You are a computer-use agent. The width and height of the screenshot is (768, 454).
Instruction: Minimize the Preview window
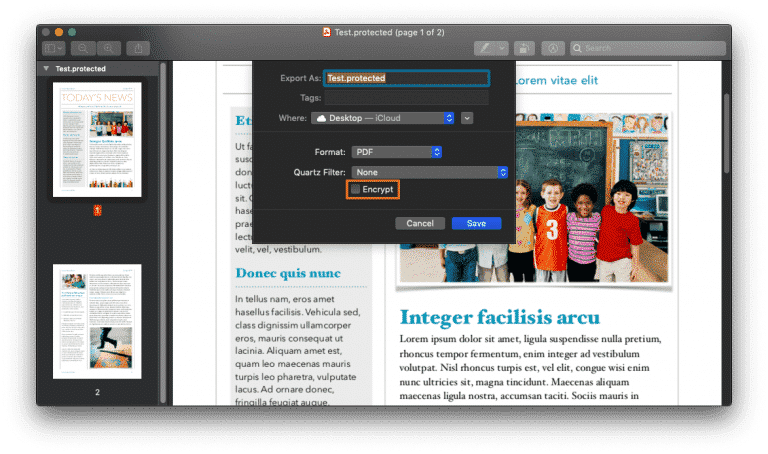[59, 32]
